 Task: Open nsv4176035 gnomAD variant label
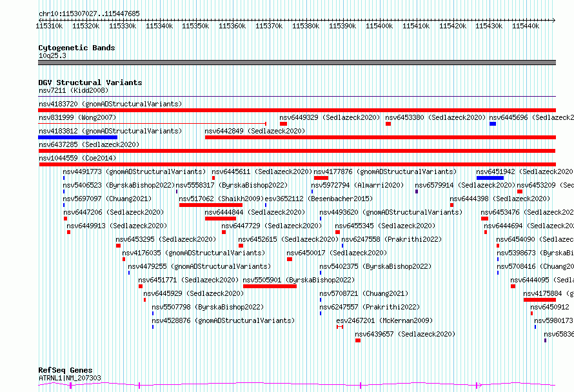[x=193, y=253]
